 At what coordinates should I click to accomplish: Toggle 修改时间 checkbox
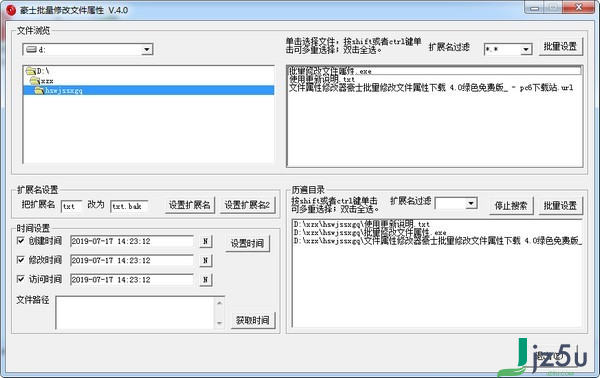(21, 260)
